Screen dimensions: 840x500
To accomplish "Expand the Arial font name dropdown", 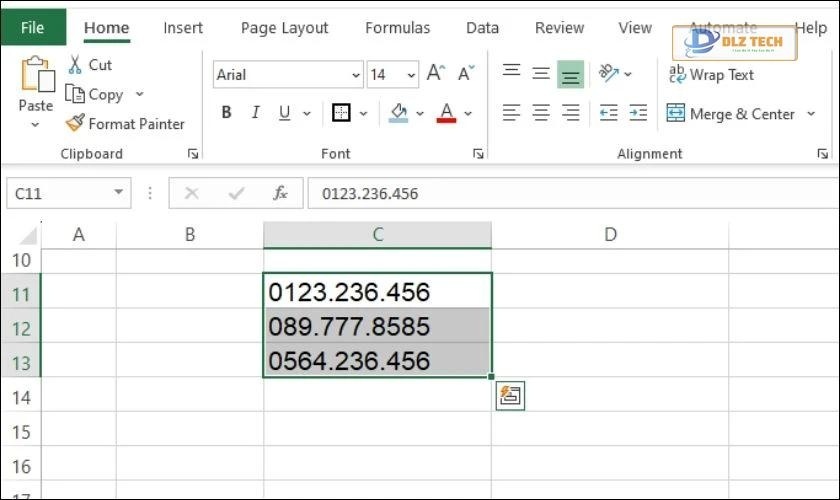I will [356, 75].
